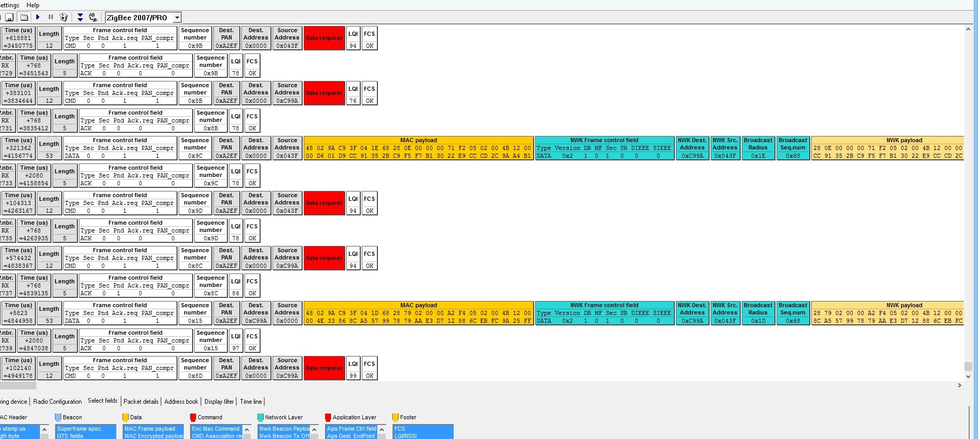Clear captured packets with trash icon
The width and height of the screenshot is (980, 439).
(64, 17)
